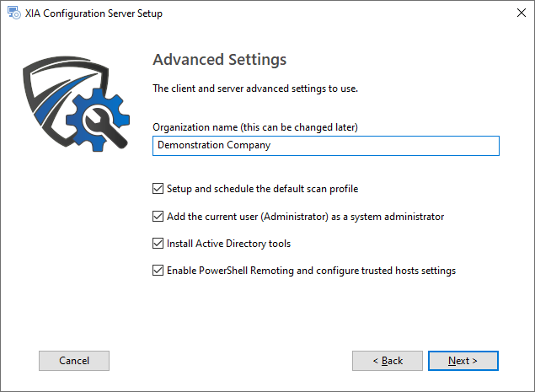Click the Cancel button

(74, 361)
